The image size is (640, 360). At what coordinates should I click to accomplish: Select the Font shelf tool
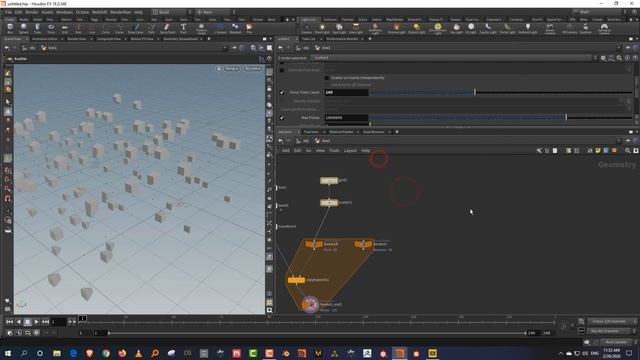point(183,28)
